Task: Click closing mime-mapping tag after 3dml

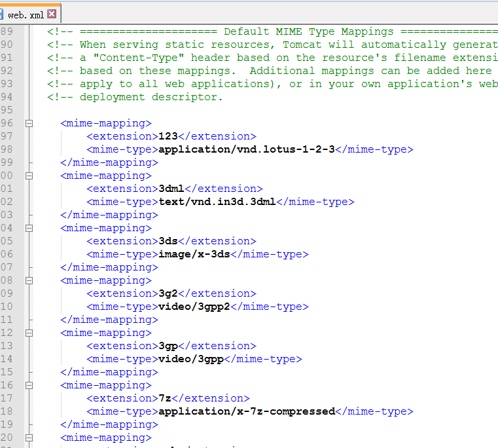Action: tap(109, 215)
